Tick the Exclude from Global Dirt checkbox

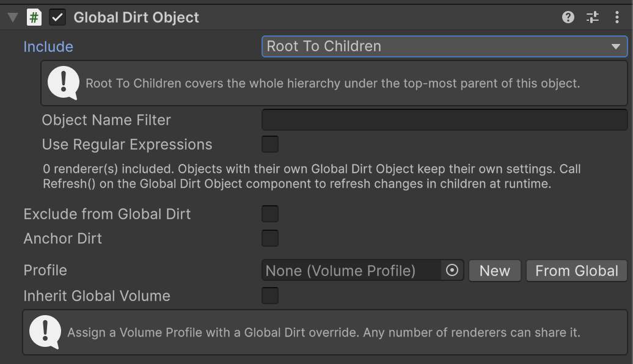point(270,214)
